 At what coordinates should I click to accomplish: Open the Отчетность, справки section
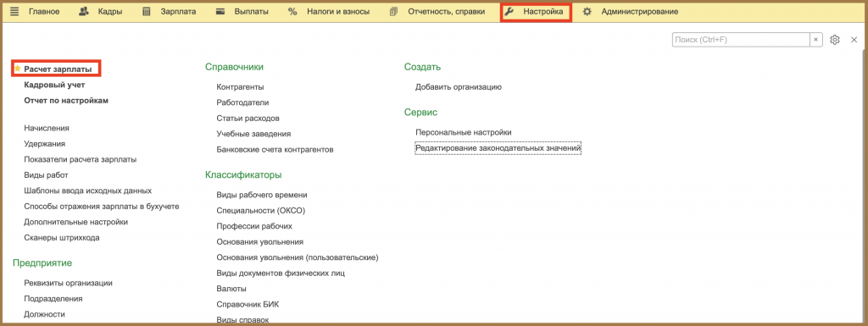coord(446,11)
